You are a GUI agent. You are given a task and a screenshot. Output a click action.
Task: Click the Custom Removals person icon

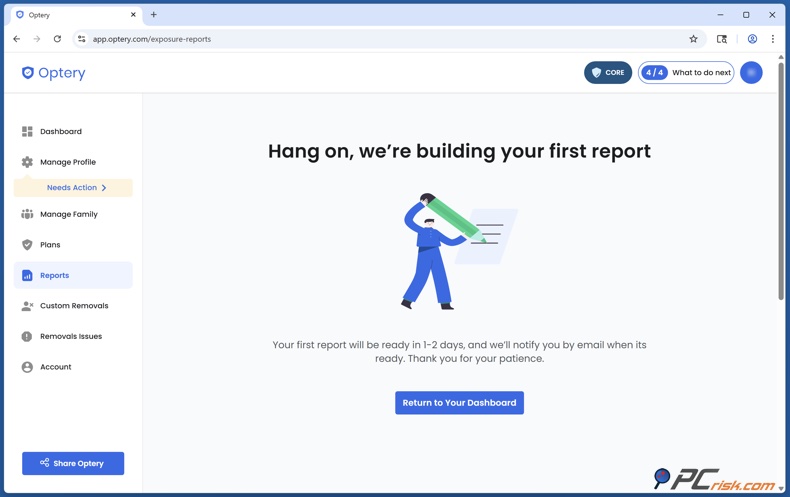coord(27,306)
